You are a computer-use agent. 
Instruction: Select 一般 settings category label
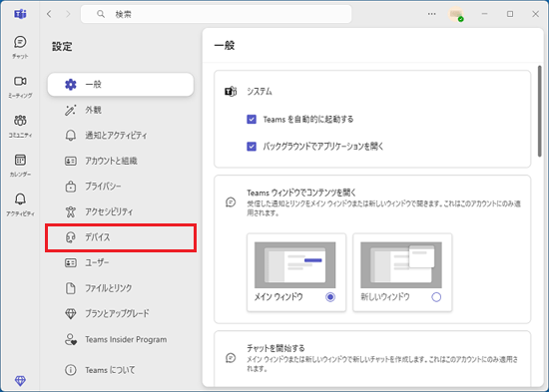pos(93,85)
